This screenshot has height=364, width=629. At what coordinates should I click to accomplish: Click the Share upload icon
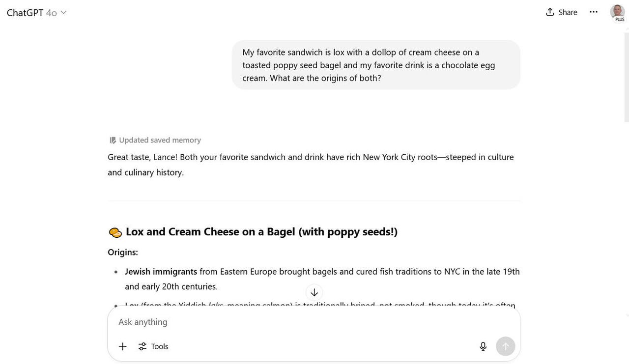pyautogui.click(x=550, y=12)
